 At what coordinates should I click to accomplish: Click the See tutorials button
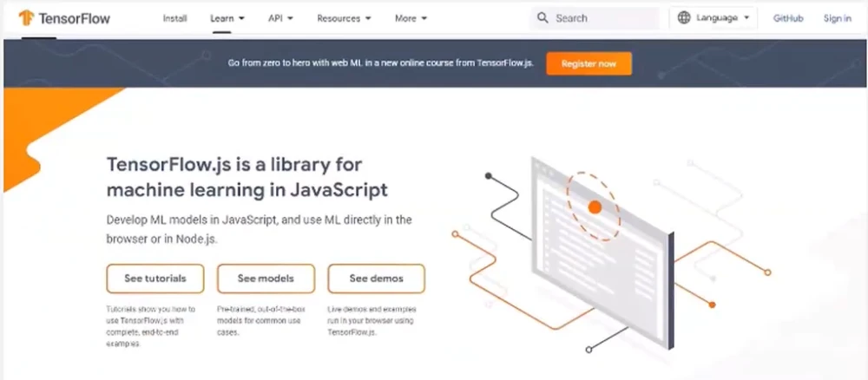tap(155, 278)
